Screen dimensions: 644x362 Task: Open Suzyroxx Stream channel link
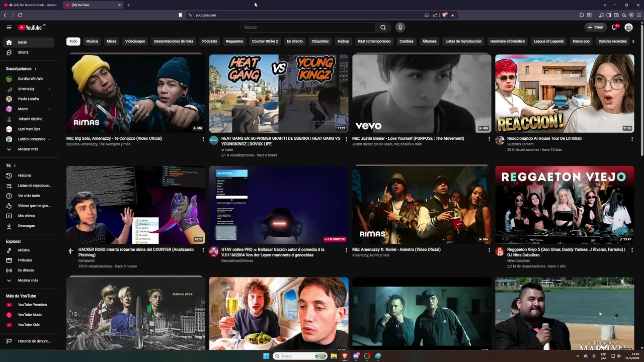click(520, 144)
